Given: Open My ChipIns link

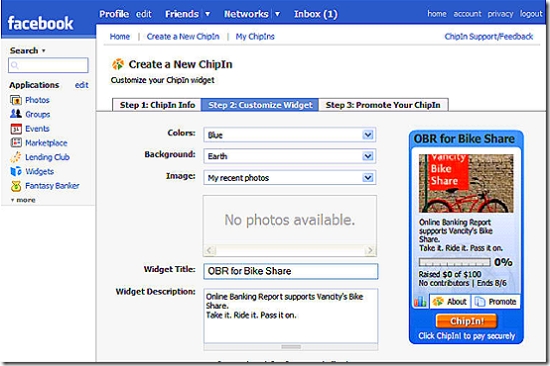Looking at the screenshot, I should pyautogui.click(x=255, y=36).
